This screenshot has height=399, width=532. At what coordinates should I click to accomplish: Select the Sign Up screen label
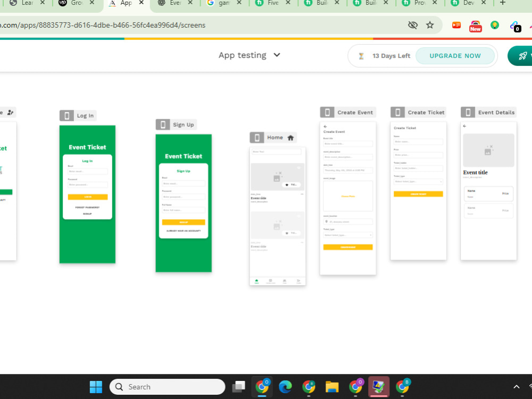[183, 124]
